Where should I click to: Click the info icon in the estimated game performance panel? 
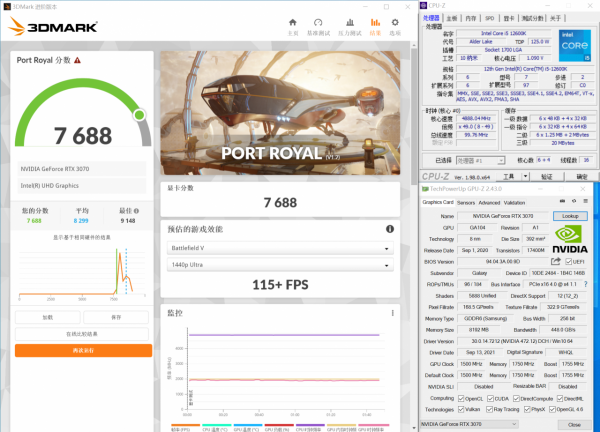click(x=390, y=229)
